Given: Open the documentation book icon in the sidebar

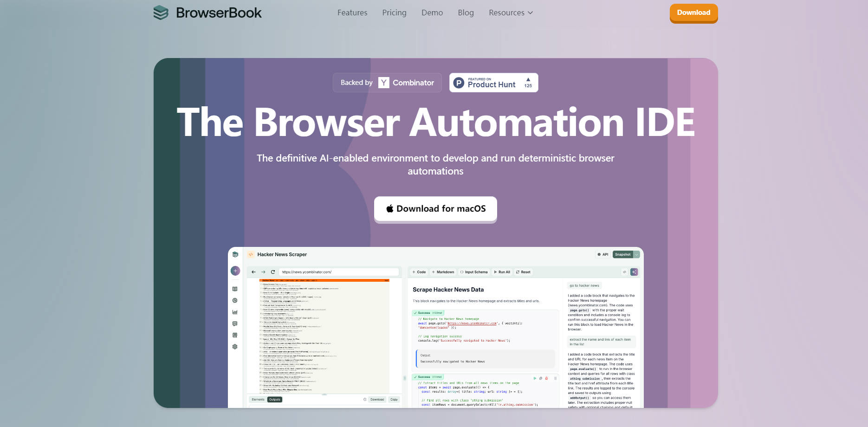Looking at the screenshot, I should [235, 288].
